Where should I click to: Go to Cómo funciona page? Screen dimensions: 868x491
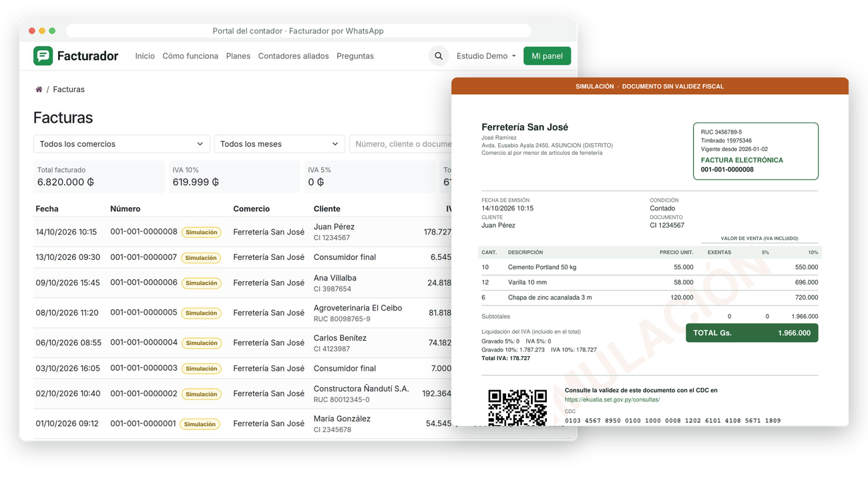[x=190, y=56]
